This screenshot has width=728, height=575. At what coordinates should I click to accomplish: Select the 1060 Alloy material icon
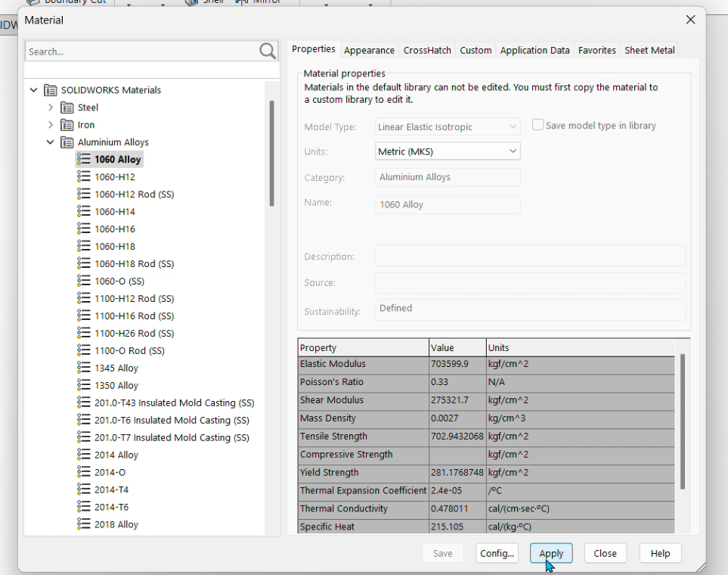pyautogui.click(x=83, y=159)
